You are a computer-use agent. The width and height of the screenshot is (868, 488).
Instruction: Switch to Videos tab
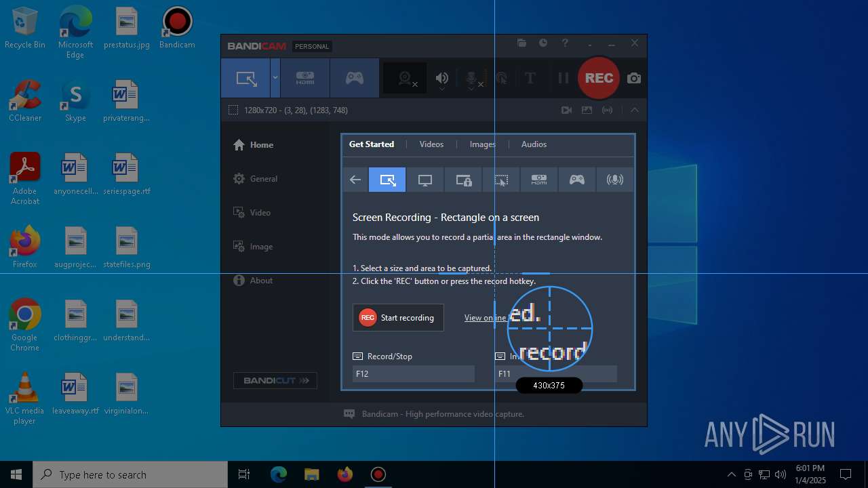click(431, 144)
